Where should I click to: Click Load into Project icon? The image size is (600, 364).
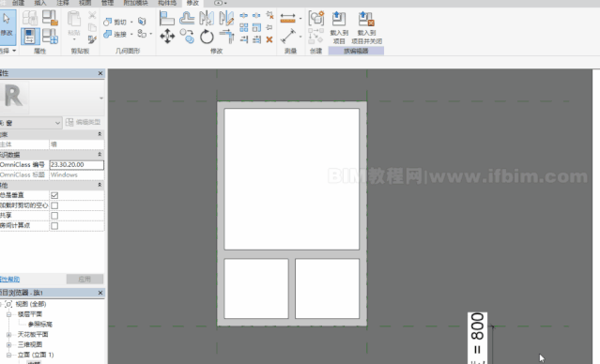339,27
